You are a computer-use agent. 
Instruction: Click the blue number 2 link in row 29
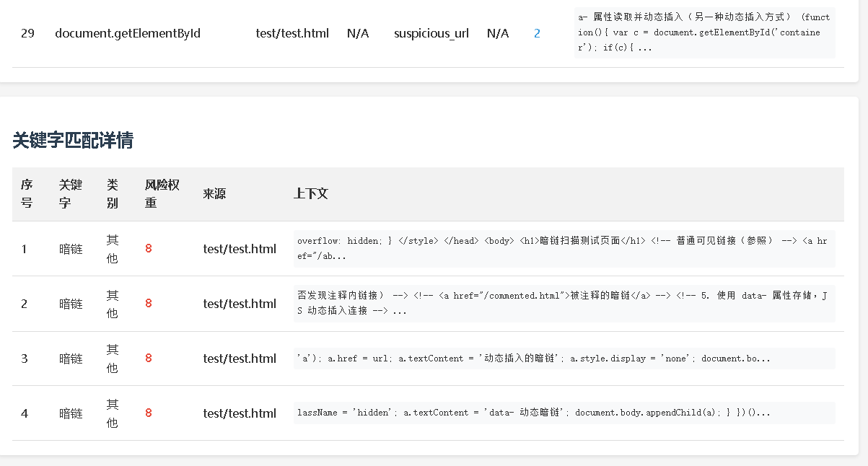[537, 33]
